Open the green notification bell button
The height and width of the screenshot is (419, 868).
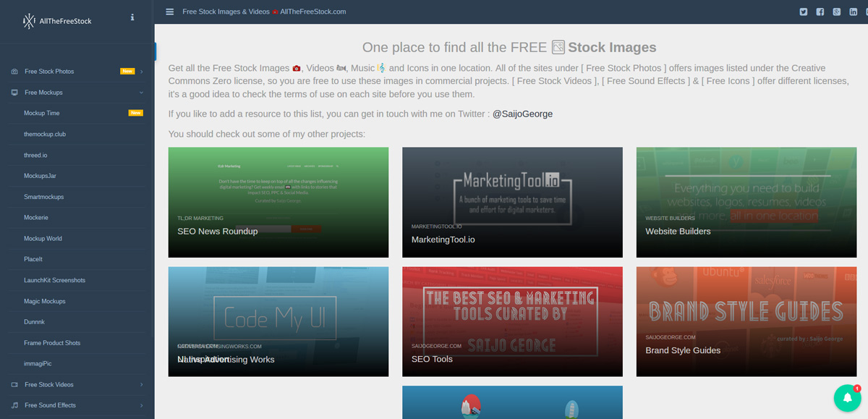(x=847, y=397)
